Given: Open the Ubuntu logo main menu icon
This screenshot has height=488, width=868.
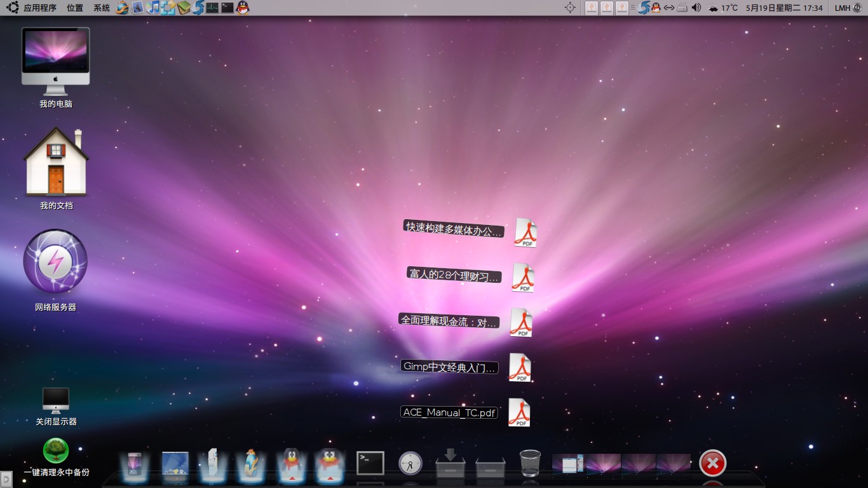Looking at the screenshot, I should click(x=12, y=8).
